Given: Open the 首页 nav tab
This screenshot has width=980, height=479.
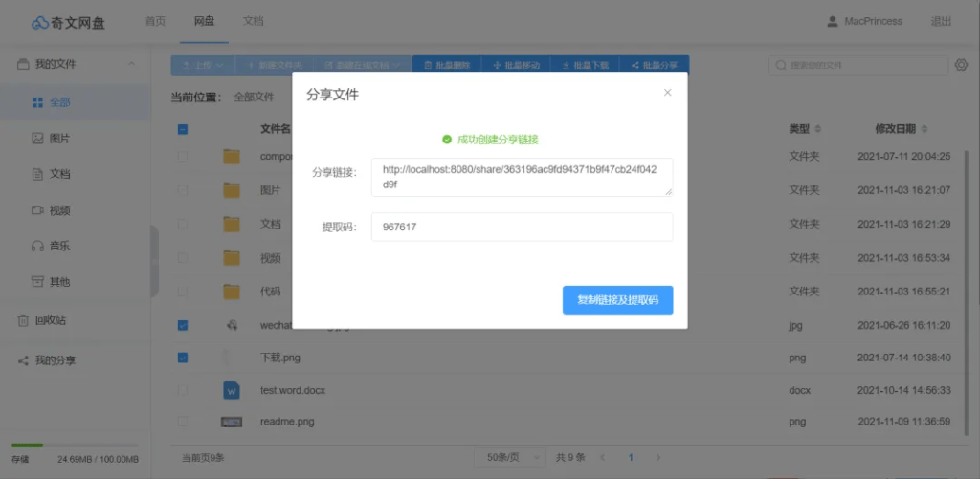Looking at the screenshot, I should click(156, 21).
